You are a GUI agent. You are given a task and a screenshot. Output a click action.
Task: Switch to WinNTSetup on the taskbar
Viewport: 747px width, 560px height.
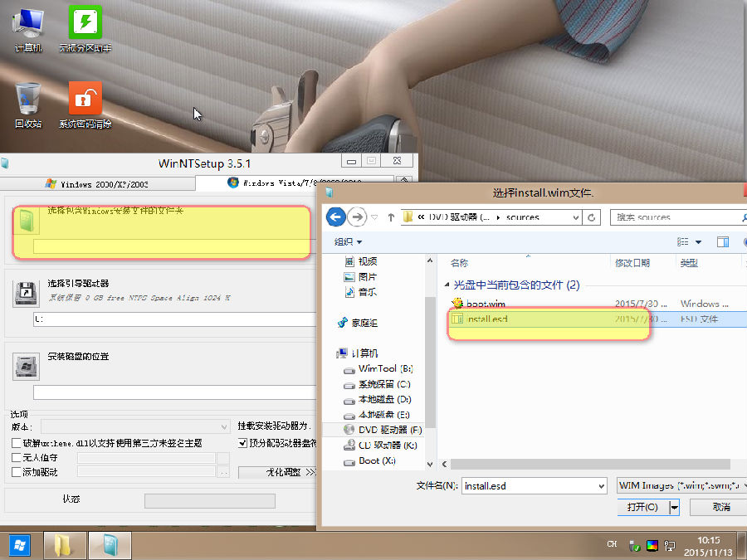[110, 545]
